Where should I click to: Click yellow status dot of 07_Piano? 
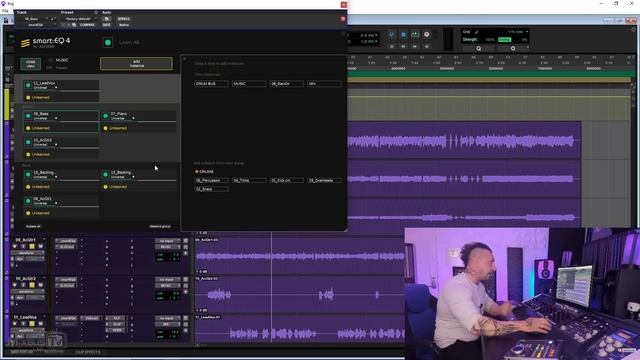(105, 128)
